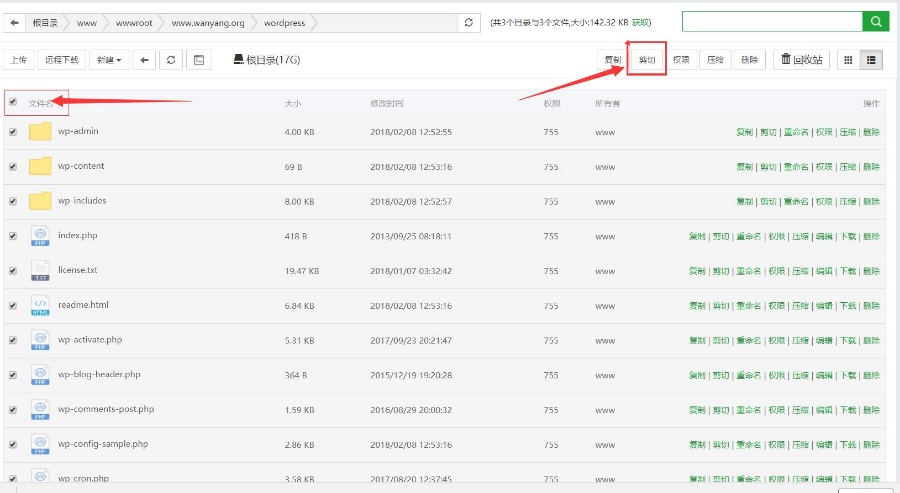900x493 pixels.
Task: Click the wp-config-sample.php file icon
Action: 40,444
